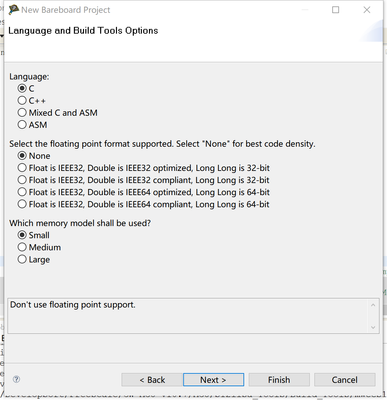Image resolution: width=387 pixels, height=400 pixels.
Task: Open help via question mark icon
Action: [x=16, y=379]
